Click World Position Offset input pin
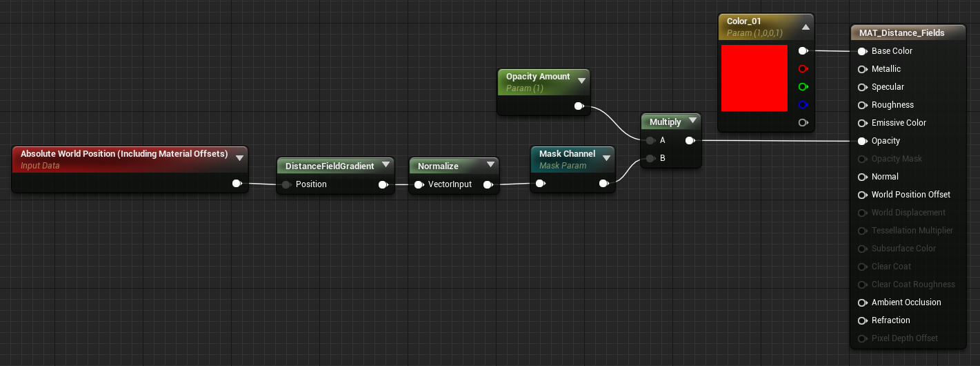Viewport: 980px width, 366px height. click(x=862, y=195)
